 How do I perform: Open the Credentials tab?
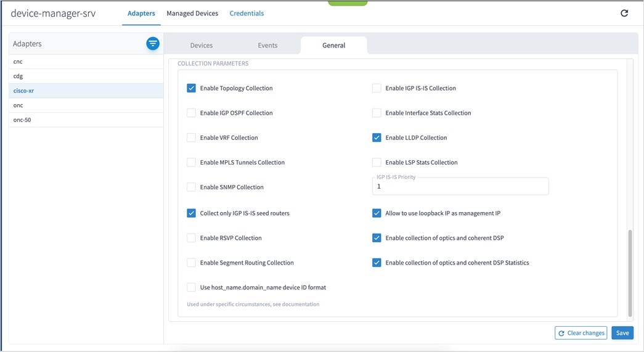(x=247, y=14)
